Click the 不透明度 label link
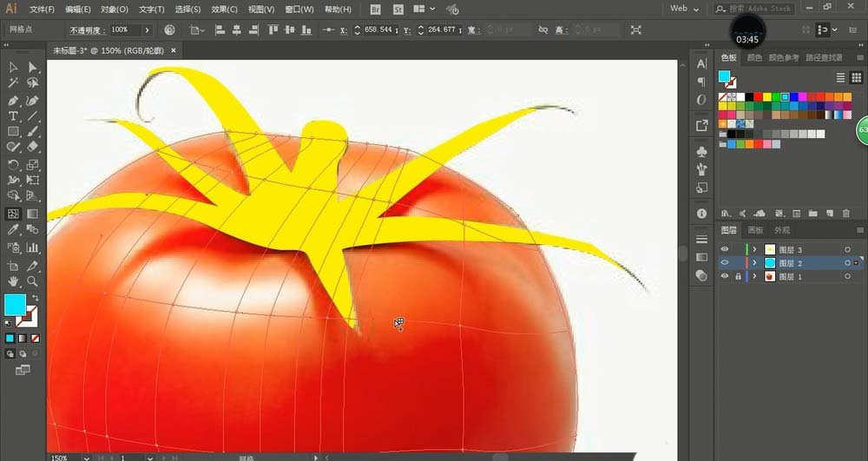The width and height of the screenshot is (868, 461). point(88,30)
